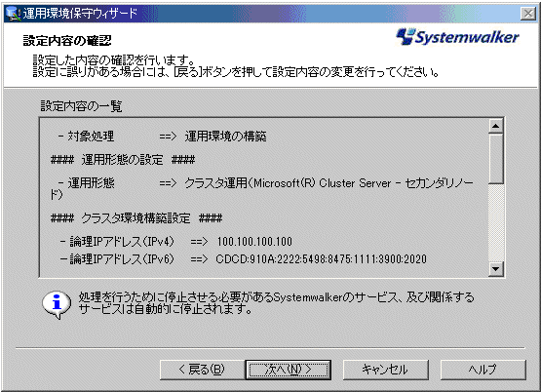
Task: Close the 運用環境保守ウィザード window
Action: point(528,14)
